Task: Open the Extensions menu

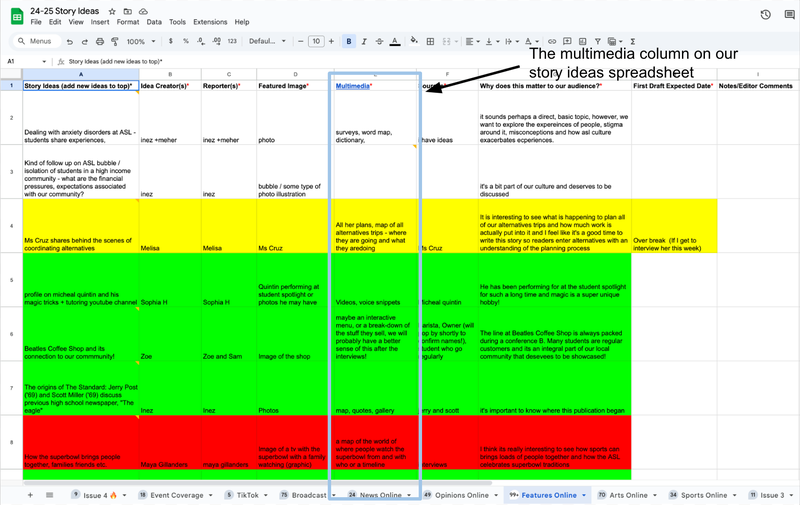Action: point(210,21)
